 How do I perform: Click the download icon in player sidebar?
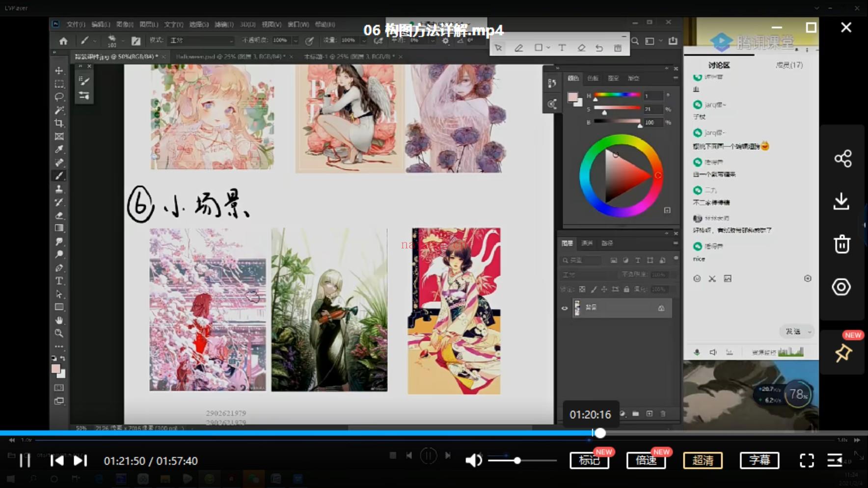click(x=841, y=201)
